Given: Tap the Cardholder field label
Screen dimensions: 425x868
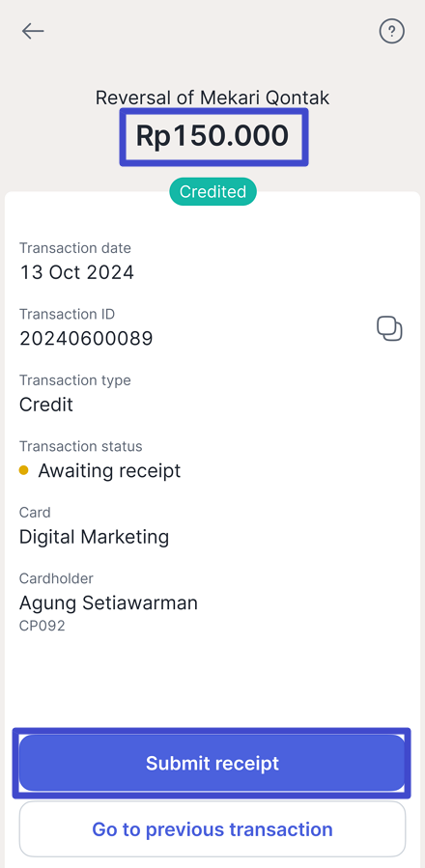Looking at the screenshot, I should click(x=56, y=578).
